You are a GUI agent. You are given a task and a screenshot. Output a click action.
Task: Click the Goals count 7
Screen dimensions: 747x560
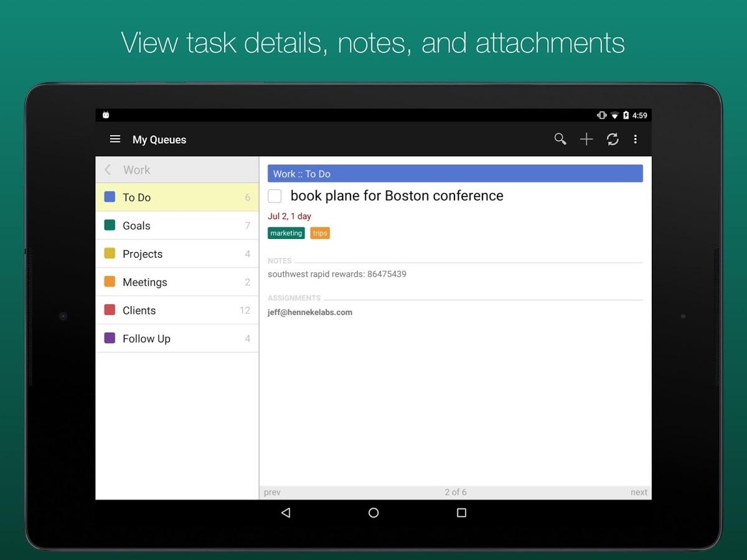click(x=247, y=225)
